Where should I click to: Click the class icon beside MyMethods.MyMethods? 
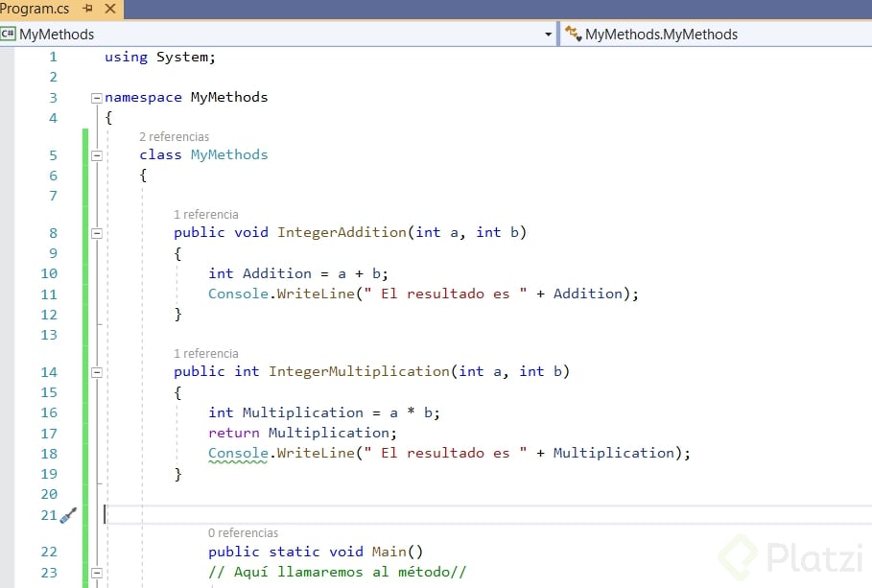point(573,34)
